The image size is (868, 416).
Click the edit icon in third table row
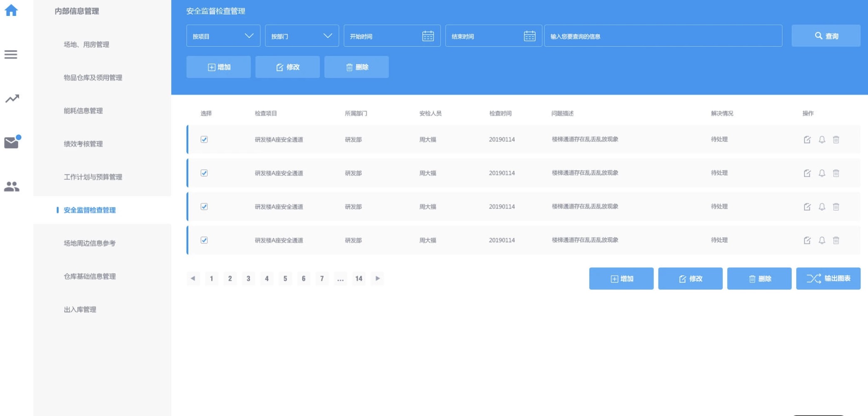pos(807,207)
